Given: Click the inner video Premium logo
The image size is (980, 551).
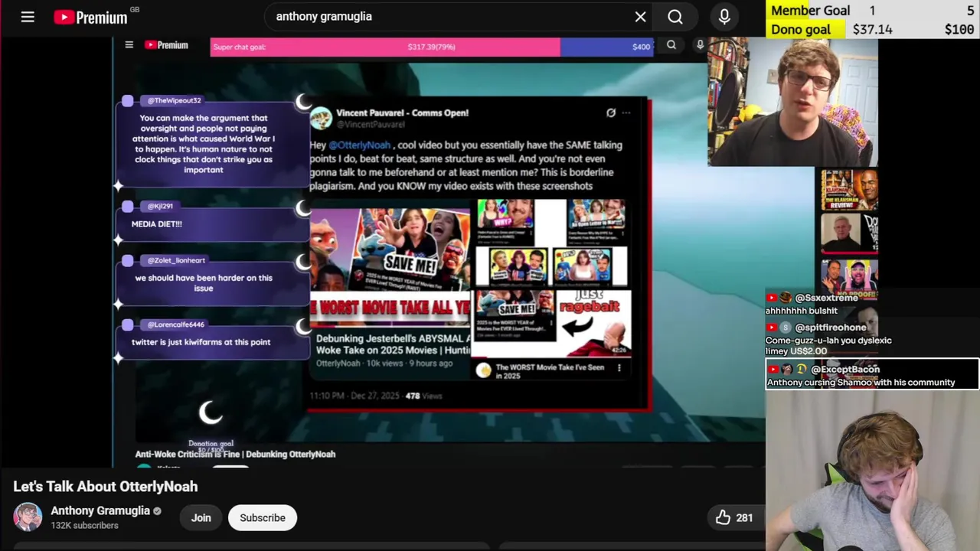Looking at the screenshot, I should (x=166, y=45).
